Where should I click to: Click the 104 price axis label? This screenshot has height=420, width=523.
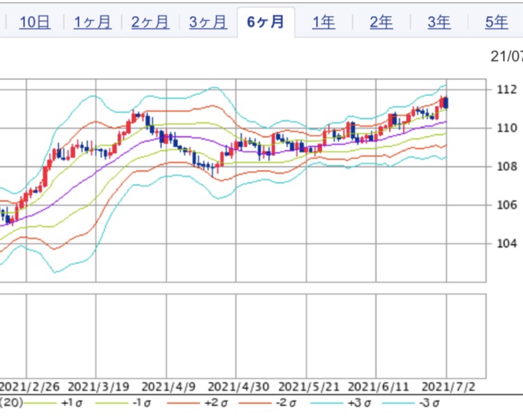pyautogui.click(x=507, y=243)
